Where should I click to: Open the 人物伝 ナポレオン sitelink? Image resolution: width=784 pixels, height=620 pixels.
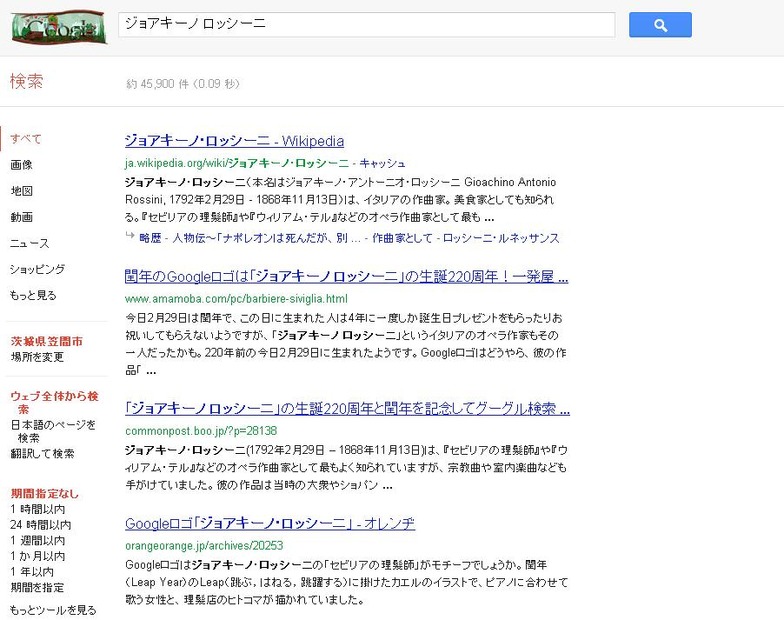(x=266, y=238)
